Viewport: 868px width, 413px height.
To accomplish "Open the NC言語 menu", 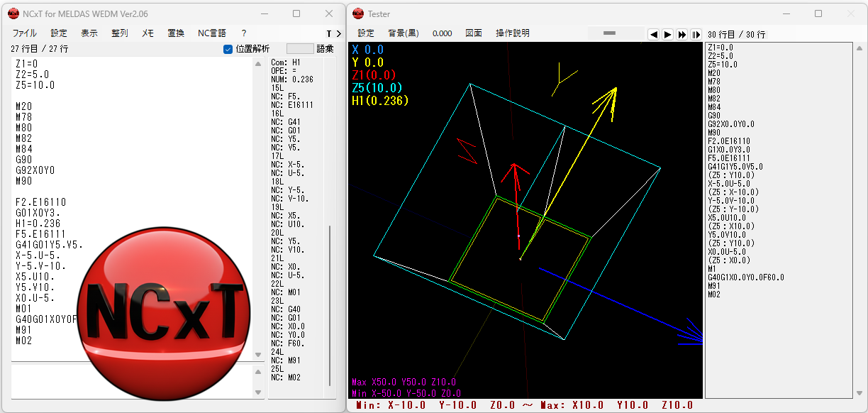I will [x=211, y=33].
